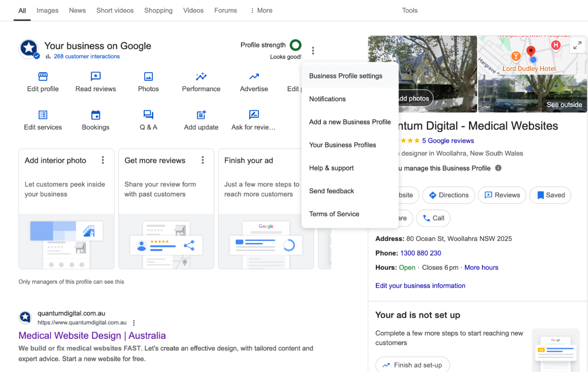588x377 pixels.
Task: Open Medical Website Design | Australia result
Action: click(x=92, y=335)
